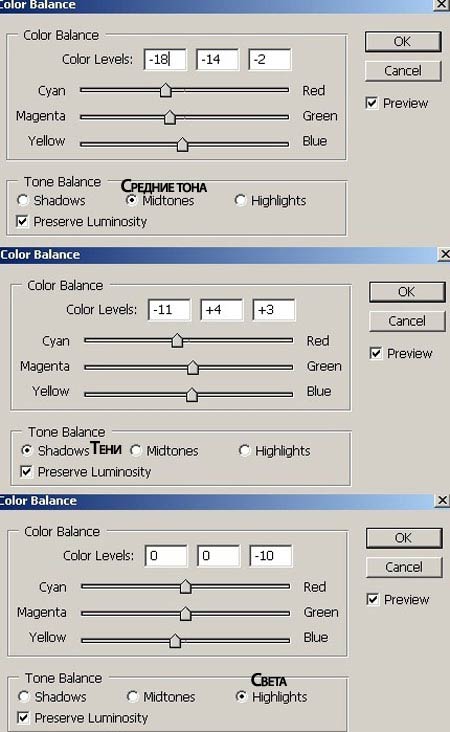This screenshot has height=732, width=450.
Task: Click Cyan-Red slider handle in top dialog
Action: [165, 90]
